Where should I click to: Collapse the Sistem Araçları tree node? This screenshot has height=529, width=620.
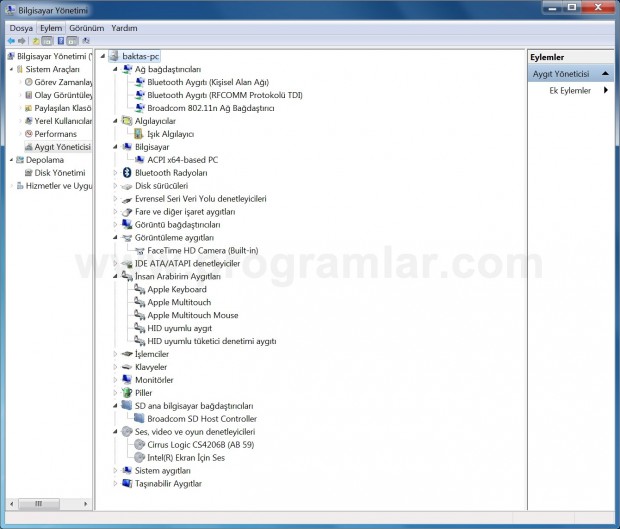tap(11, 69)
